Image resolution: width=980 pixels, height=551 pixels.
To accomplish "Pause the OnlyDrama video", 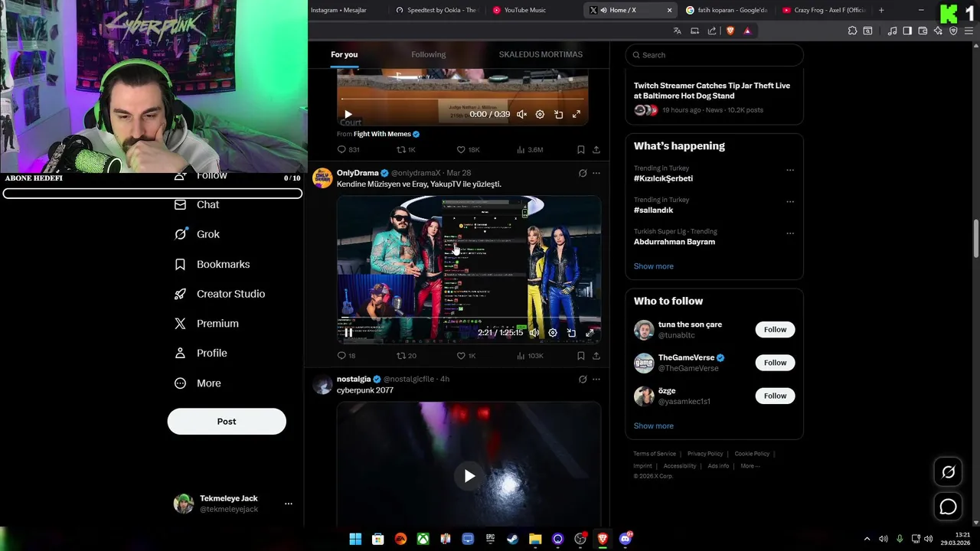I will (x=348, y=333).
